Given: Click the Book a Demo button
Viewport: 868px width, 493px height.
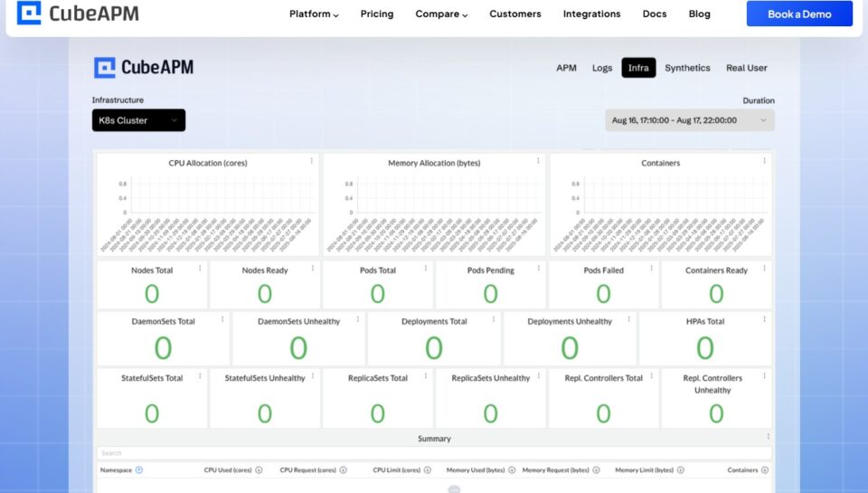Looking at the screenshot, I should [x=799, y=14].
